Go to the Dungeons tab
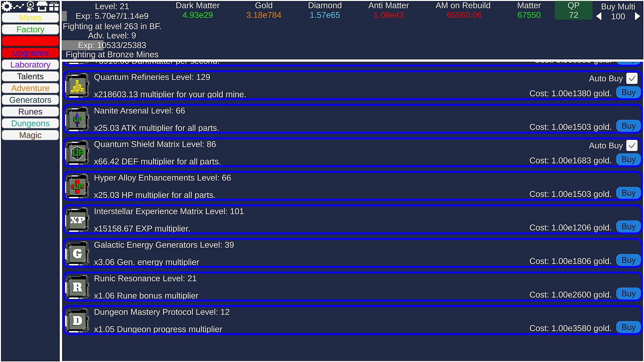The image size is (644, 362). [x=30, y=123]
